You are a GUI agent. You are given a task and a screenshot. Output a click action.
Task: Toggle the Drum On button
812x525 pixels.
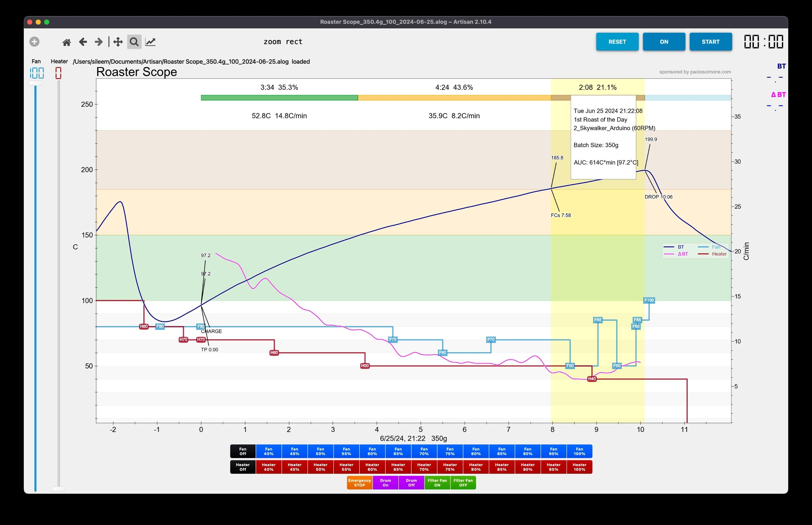[x=385, y=483]
